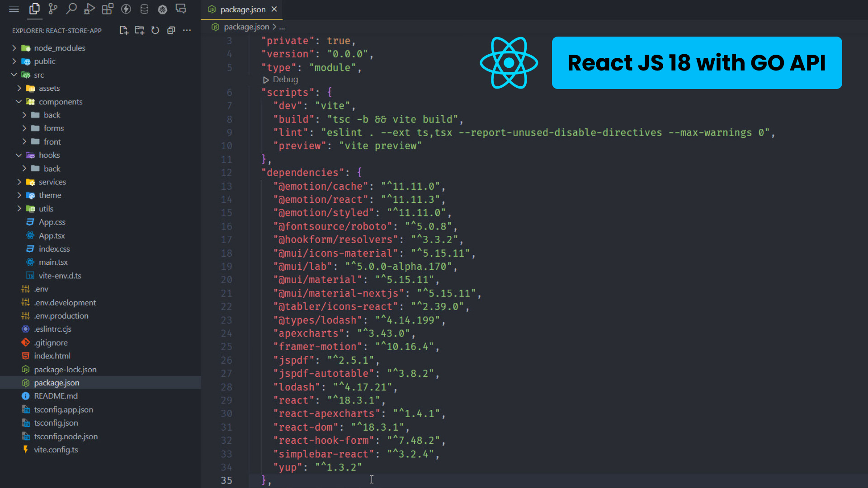The image size is (868, 488).
Task: Expand the services folder
Action: [52, 182]
